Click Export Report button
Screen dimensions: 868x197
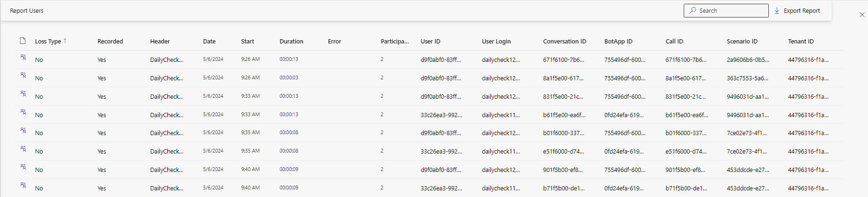[x=797, y=10]
